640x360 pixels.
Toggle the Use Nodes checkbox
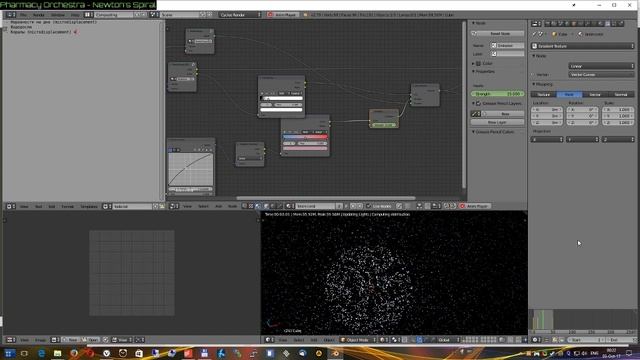tap(369, 206)
